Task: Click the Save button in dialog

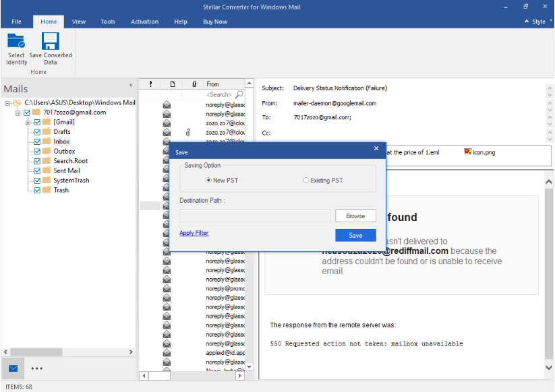Action: pos(355,236)
